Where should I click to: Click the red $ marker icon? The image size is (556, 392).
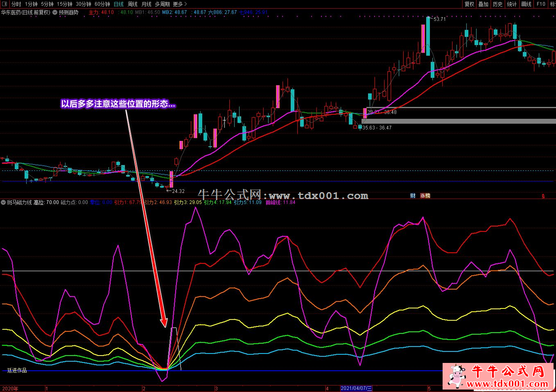pos(543,196)
